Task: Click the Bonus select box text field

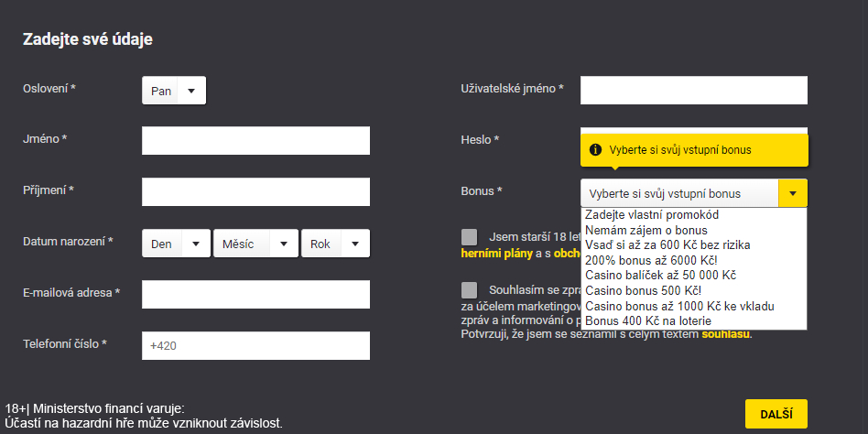Action: coord(679,193)
